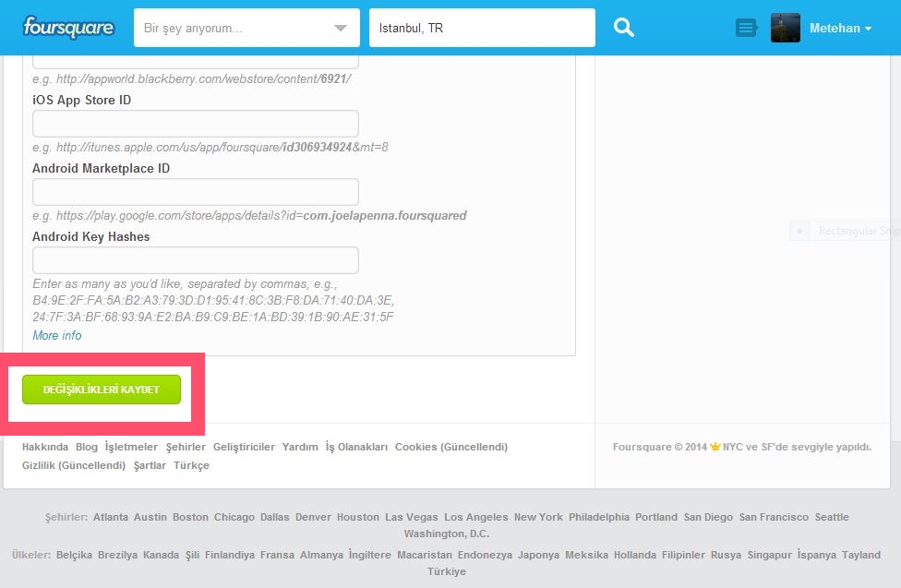The image size is (901, 588).
Task: Choose the Almanya country link
Action: 322,555
